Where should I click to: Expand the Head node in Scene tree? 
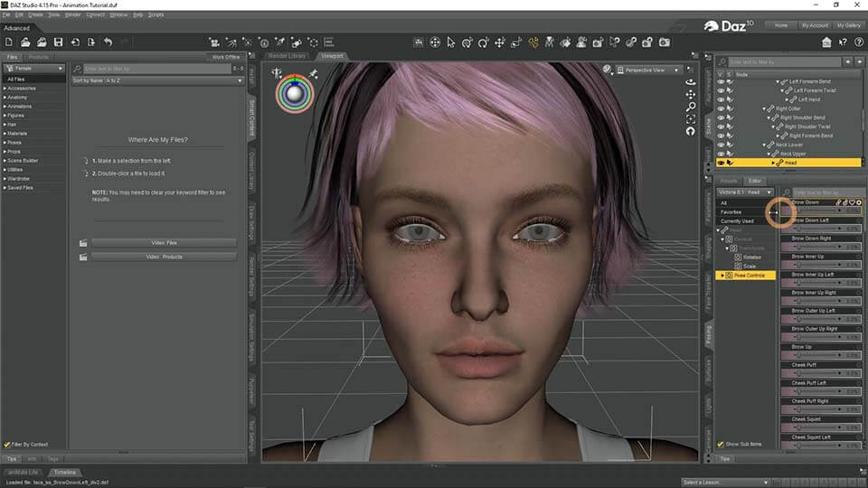[773, 163]
